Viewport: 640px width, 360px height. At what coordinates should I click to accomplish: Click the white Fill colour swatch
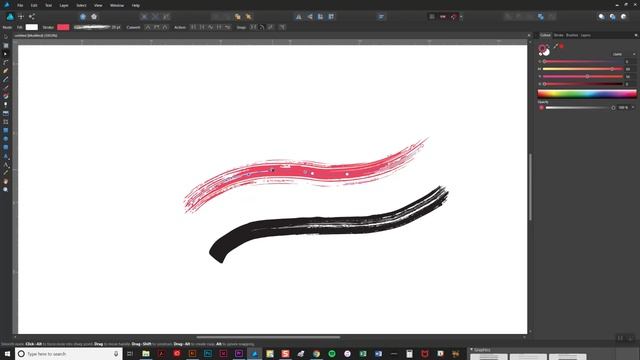31,27
